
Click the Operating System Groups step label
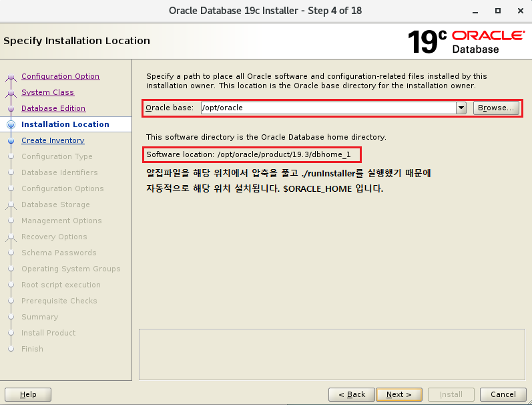pyautogui.click(x=71, y=269)
